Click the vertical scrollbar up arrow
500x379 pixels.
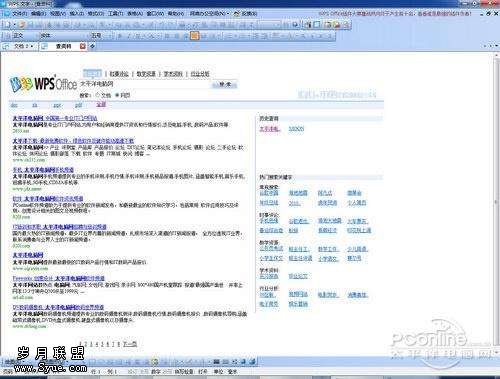pyautogui.click(x=496, y=56)
